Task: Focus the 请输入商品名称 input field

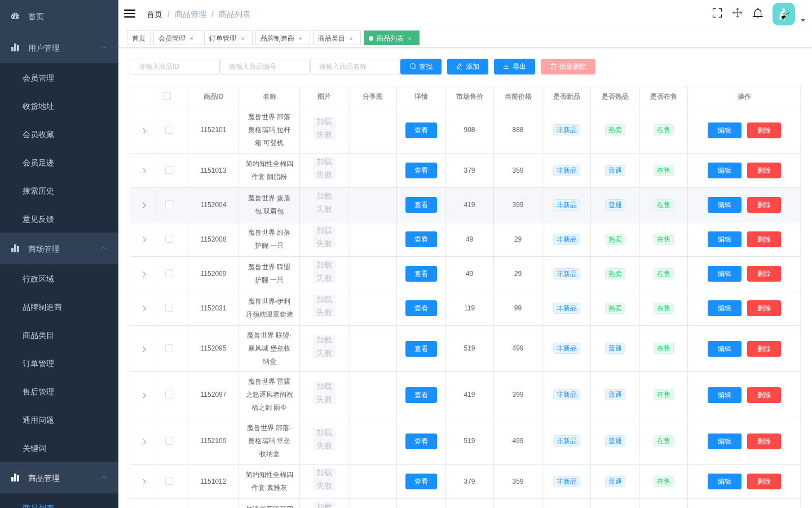Action: (355, 67)
